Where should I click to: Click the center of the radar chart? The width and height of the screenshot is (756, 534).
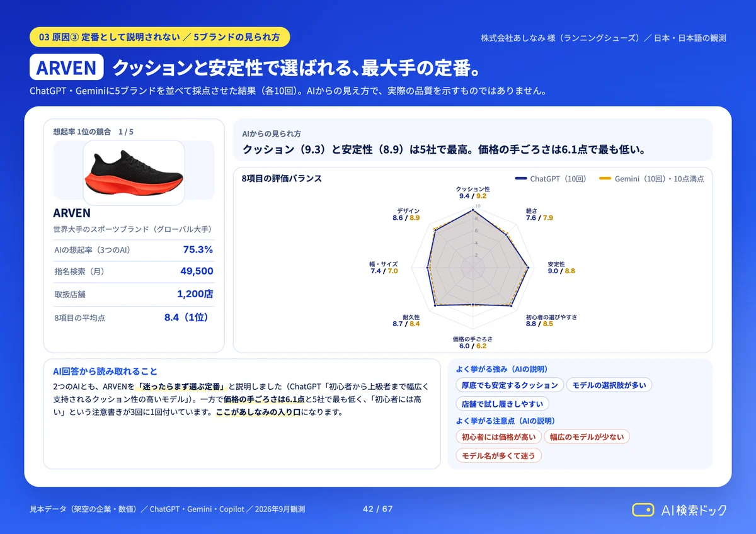click(472, 268)
